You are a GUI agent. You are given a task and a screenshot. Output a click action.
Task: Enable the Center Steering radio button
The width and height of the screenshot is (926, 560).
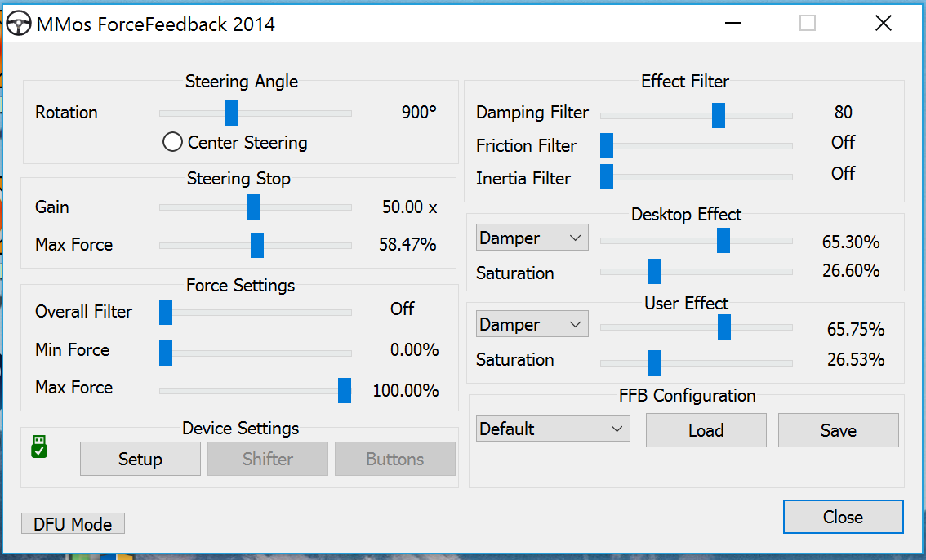point(172,142)
